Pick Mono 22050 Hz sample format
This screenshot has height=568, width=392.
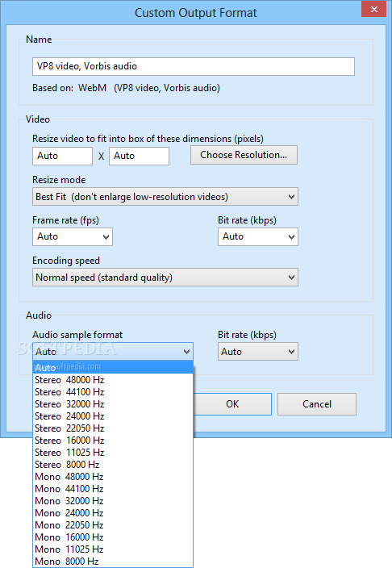[x=113, y=525]
